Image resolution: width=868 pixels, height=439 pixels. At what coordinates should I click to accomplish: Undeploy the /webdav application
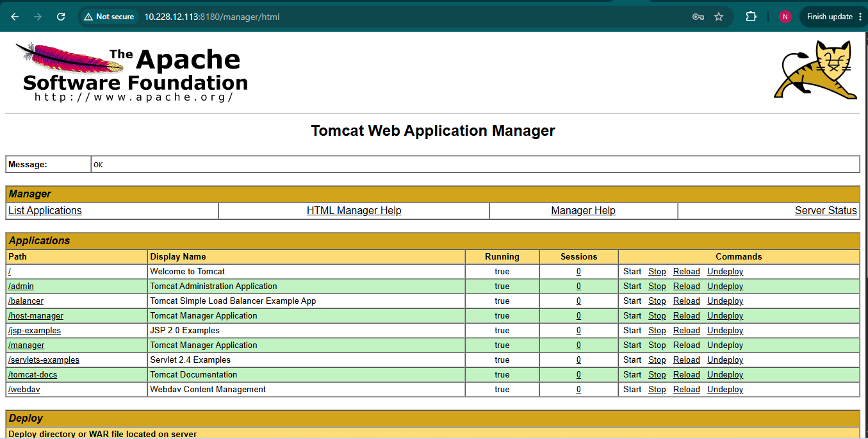tap(725, 390)
